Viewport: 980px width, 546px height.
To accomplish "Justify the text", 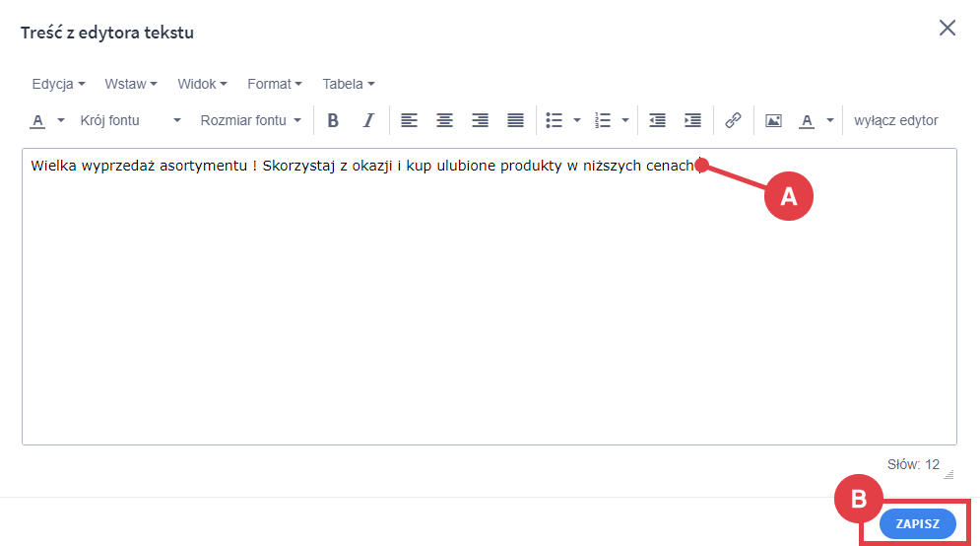I will tap(515, 120).
